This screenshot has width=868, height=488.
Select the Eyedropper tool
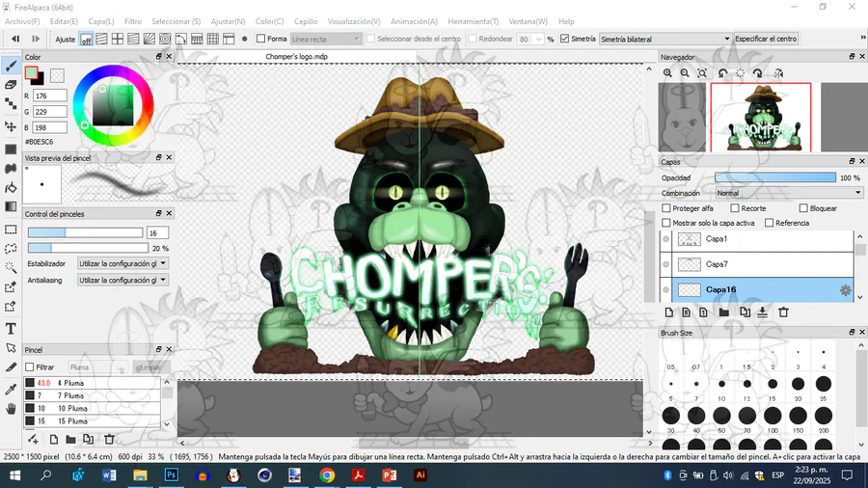(11, 390)
